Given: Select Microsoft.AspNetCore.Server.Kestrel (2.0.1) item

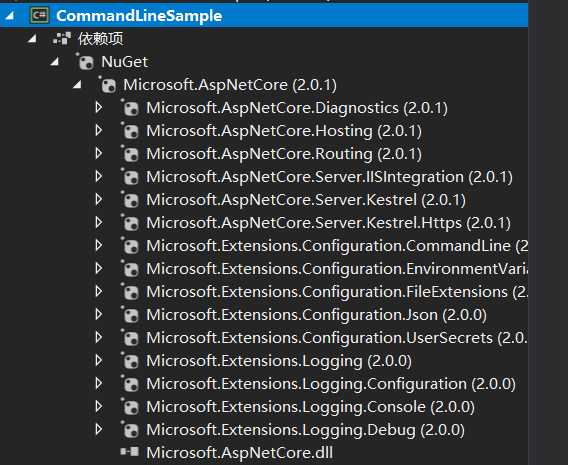Looking at the screenshot, I should coord(306,200).
